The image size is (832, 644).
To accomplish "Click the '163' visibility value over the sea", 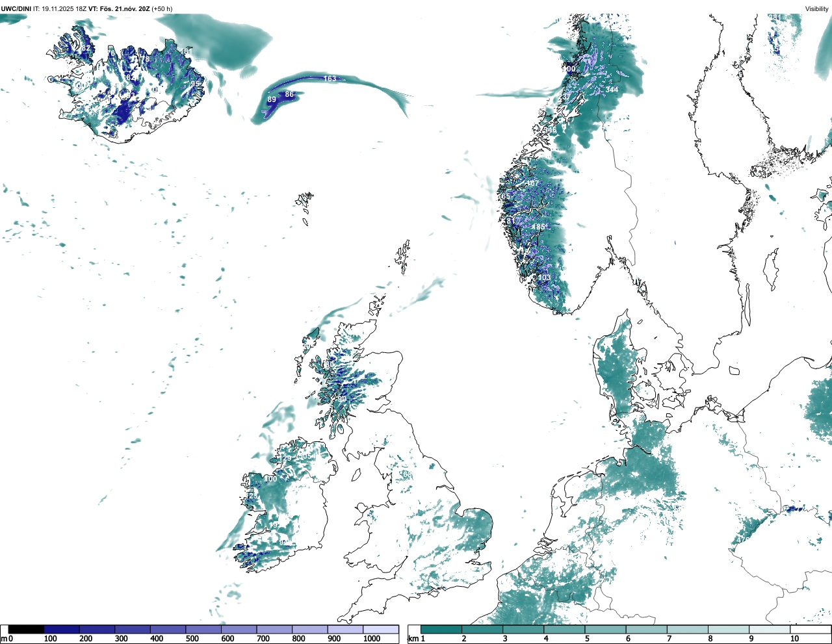I will click(330, 79).
